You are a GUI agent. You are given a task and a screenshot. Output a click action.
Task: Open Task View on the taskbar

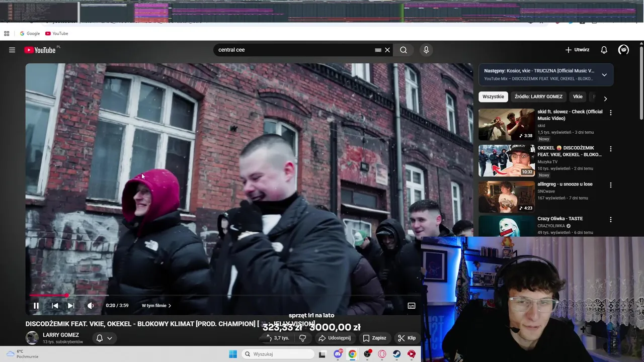323,354
